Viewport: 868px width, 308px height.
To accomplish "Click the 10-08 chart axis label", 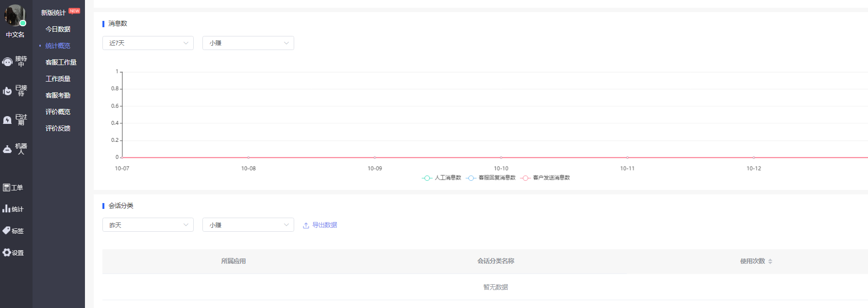I will tap(249, 169).
